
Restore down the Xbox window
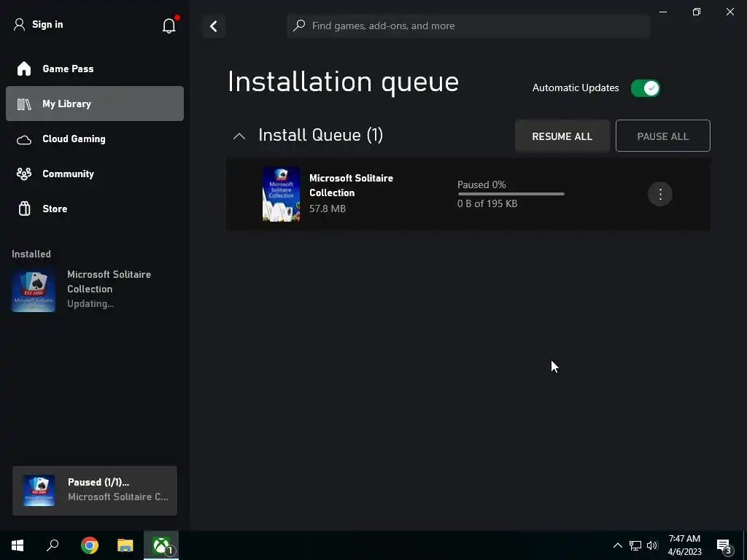[697, 12]
